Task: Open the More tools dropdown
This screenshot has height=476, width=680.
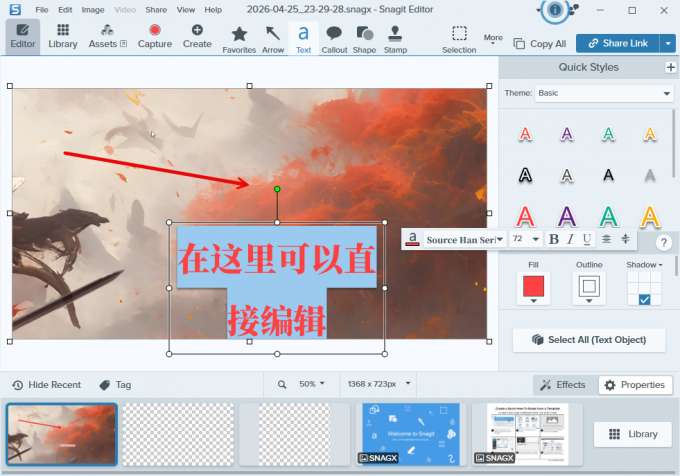Action: 493,39
